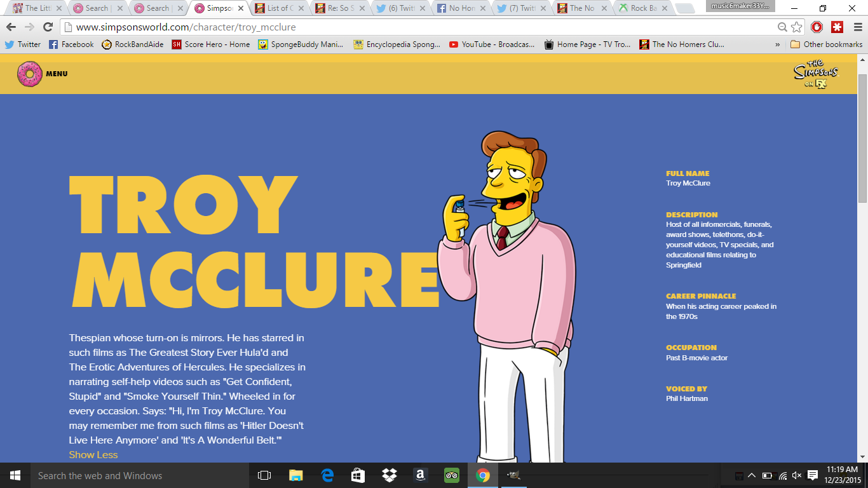Reload the page with the refresh icon
Screen dimensions: 868x488
tap(48, 27)
